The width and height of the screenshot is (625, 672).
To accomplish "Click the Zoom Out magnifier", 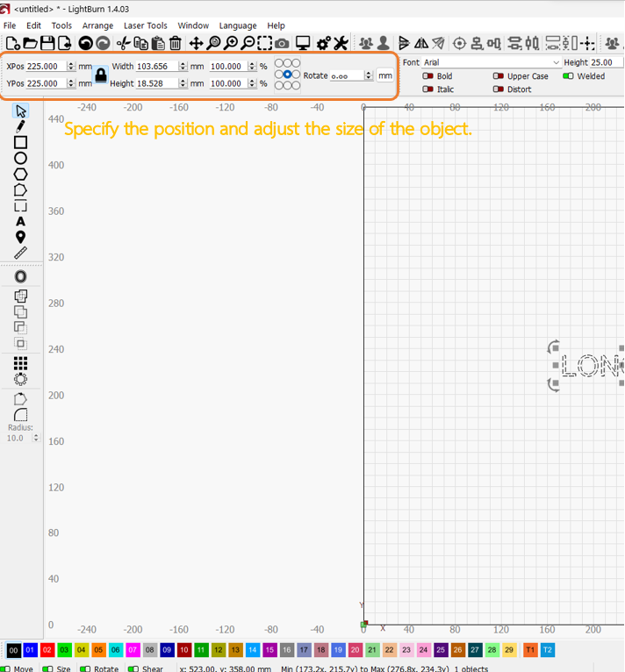I will [248, 43].
